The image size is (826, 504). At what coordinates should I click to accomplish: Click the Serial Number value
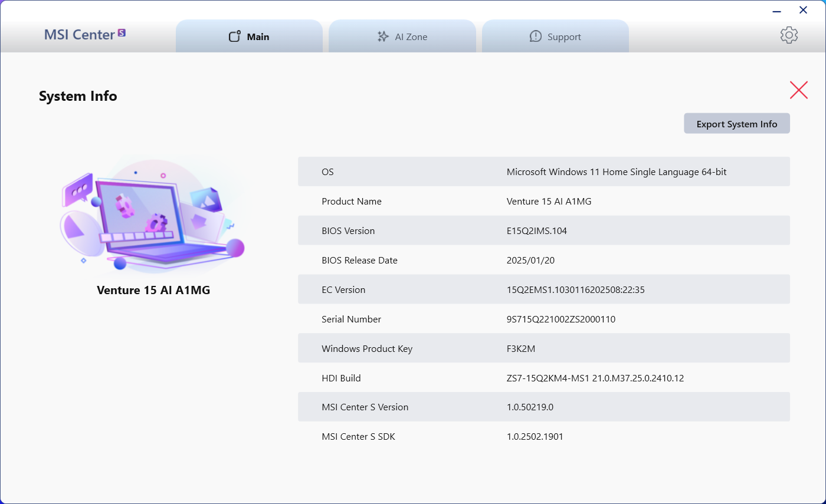coord(560,319)
